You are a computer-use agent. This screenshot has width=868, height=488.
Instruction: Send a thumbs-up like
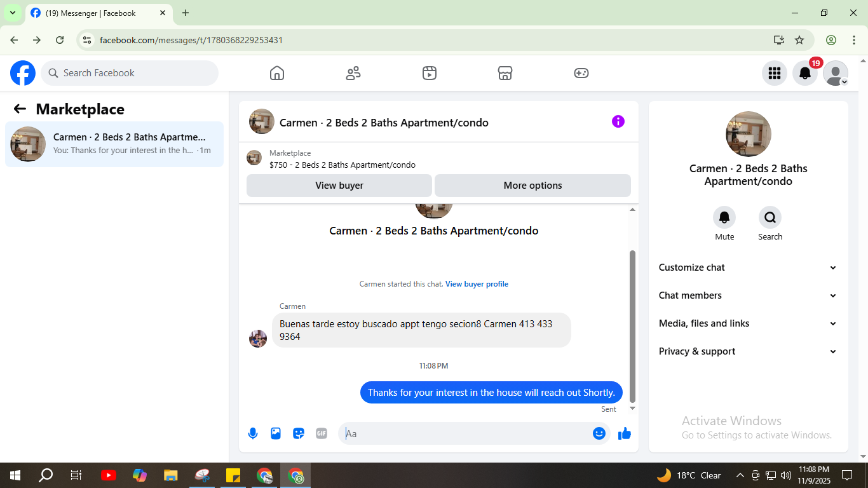click(625, 433)
